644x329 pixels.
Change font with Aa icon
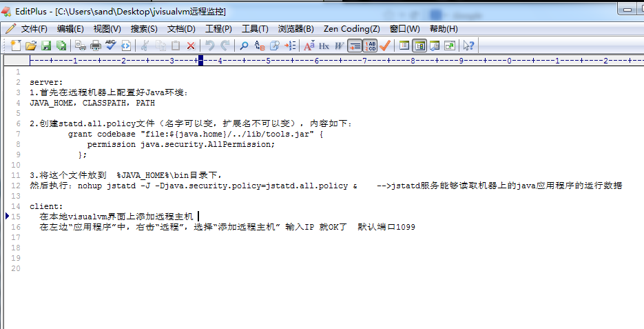click(309, 46)
